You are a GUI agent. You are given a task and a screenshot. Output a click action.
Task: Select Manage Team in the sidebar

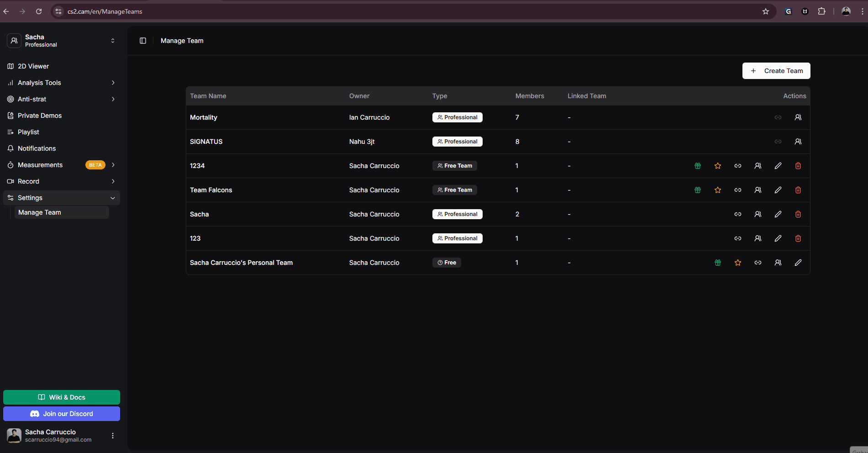[x=40, y=212]
